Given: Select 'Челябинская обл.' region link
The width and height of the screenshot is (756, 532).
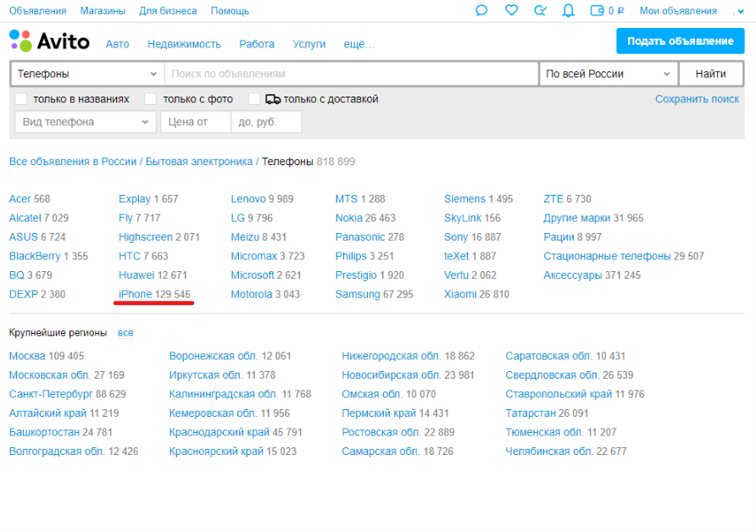Looking at the screenshot, I should point(549,451).
